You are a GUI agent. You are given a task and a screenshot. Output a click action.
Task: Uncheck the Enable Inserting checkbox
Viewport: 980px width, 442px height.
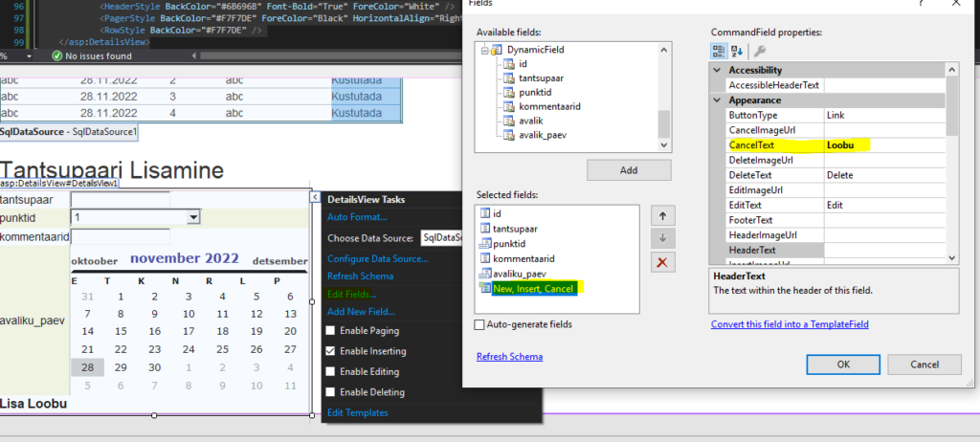pos(332,351)
